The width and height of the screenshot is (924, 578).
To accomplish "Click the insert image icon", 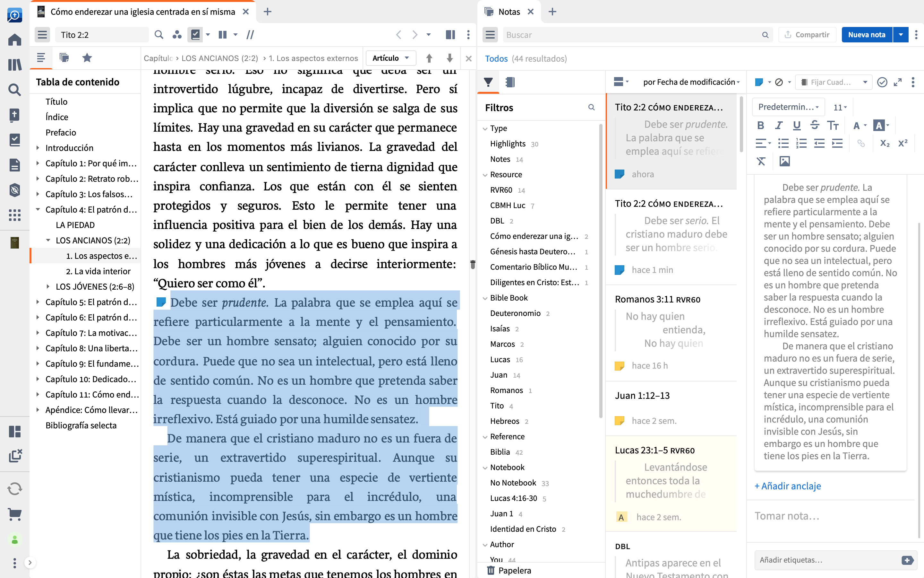I will pyautogui.click(x=784, y=161).
